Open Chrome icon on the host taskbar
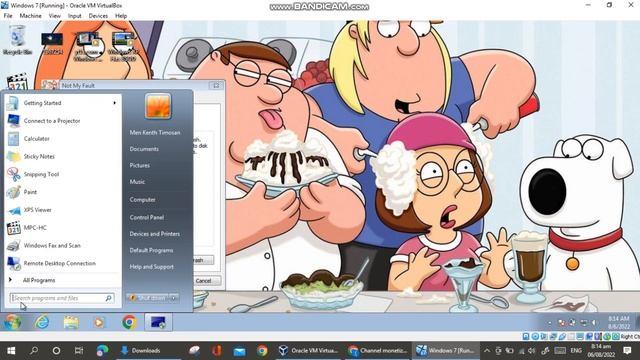Image resolution: width=640 pixels, height=360 pixels. (x=262, y=351)
